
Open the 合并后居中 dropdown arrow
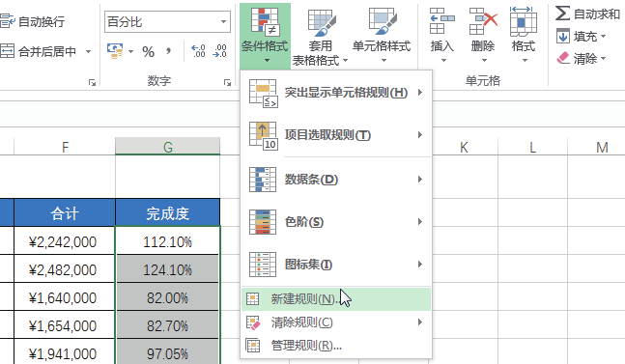coord(89,51)
